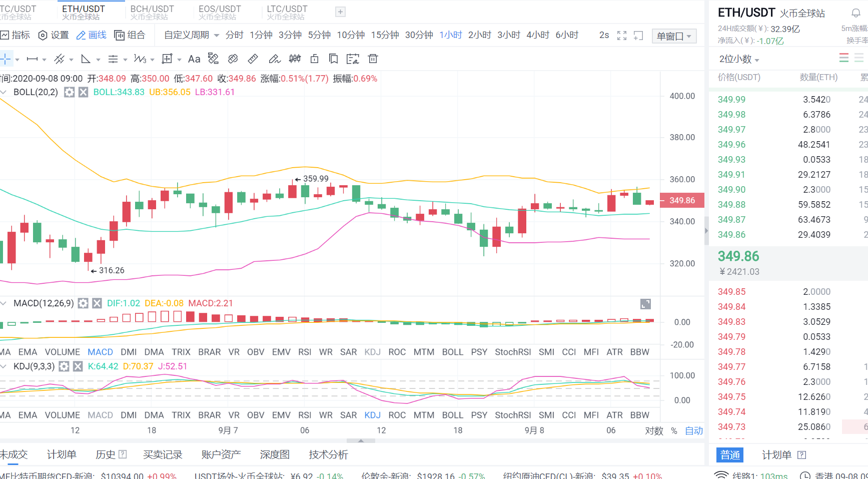Viewport: 868px width, 479px height.
Task: Switch to the 1小时 timeframe
Action: click(x=451, y=35)
